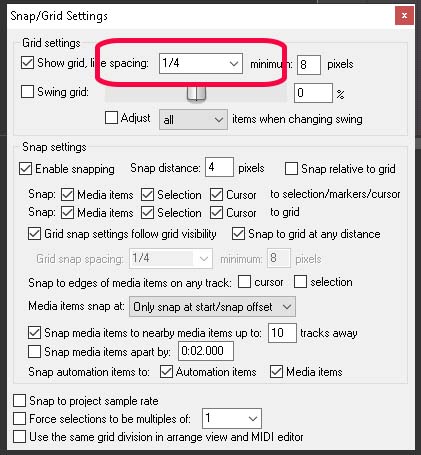Open the Media items snap at dropdown
421x455 pixels.
click(x=212, y=307)
